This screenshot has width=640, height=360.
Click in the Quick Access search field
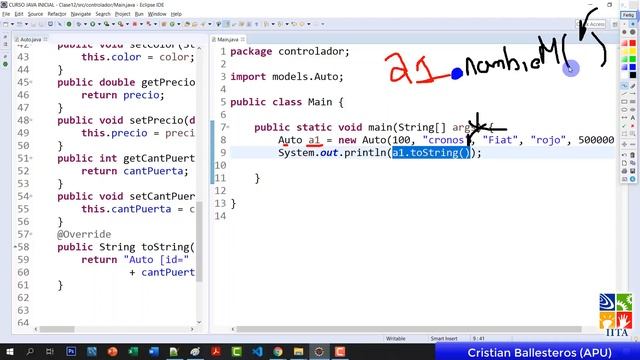tap(591, 24)
